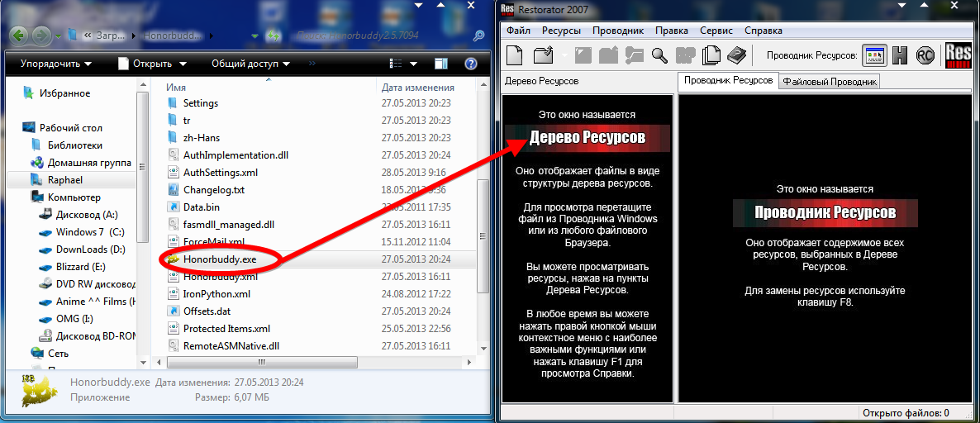Viewport: 980px width, 423px height.
Task: Select the Проводник Ресурсов tab
Action: point(728,81)
